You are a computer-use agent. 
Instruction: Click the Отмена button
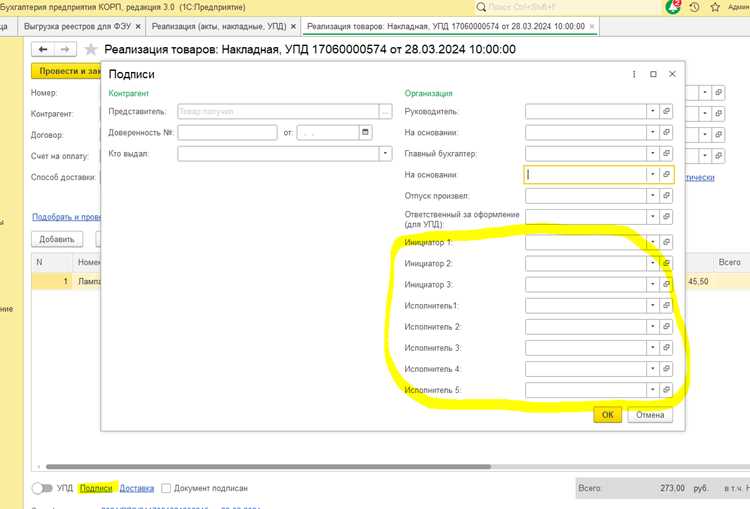[x=650, y=415]
